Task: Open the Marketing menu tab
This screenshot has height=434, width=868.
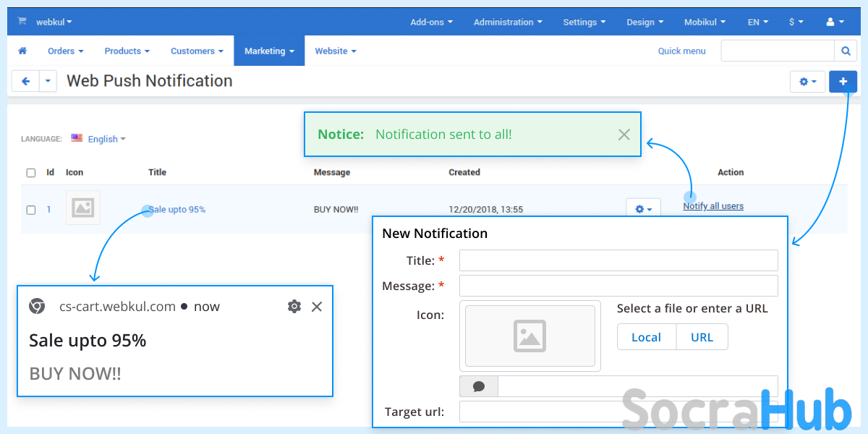Action: [269, 51]
